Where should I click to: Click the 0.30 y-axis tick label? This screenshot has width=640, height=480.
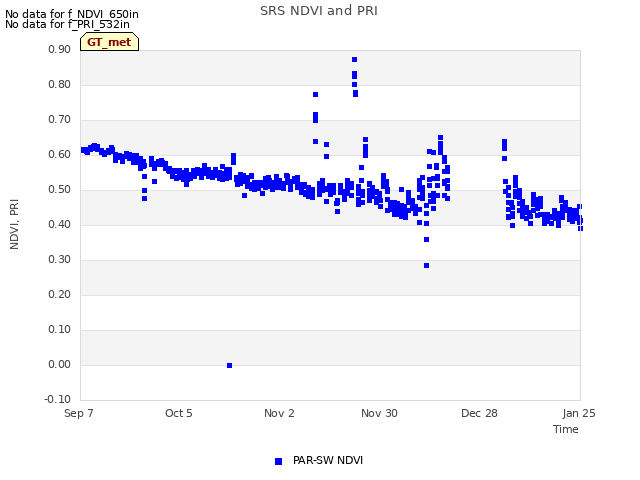click(x=60, y=260)
